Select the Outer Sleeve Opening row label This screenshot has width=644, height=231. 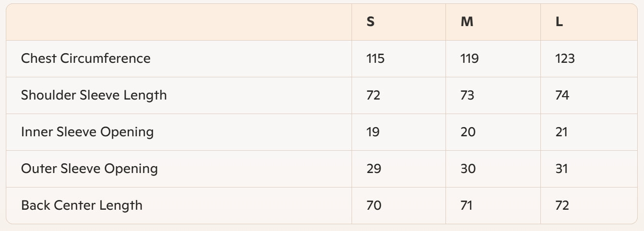pyautogui.click(x=90, y=169)
